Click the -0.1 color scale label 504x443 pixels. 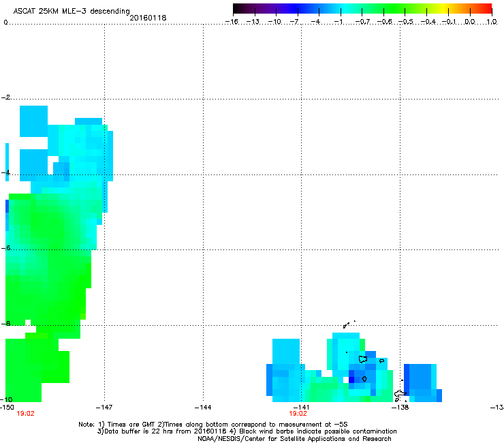click(x=449, y=22)
